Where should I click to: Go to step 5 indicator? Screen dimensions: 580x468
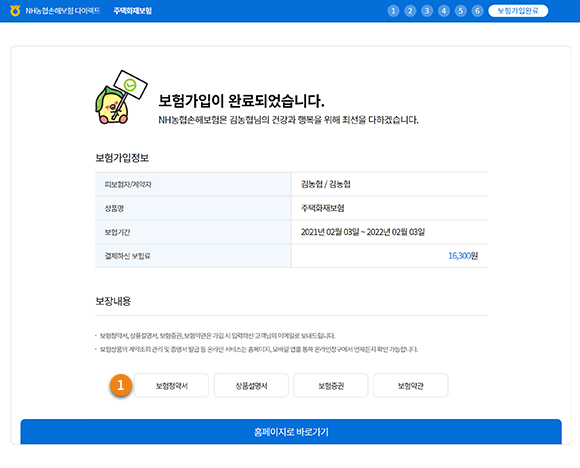pos(461,11)
